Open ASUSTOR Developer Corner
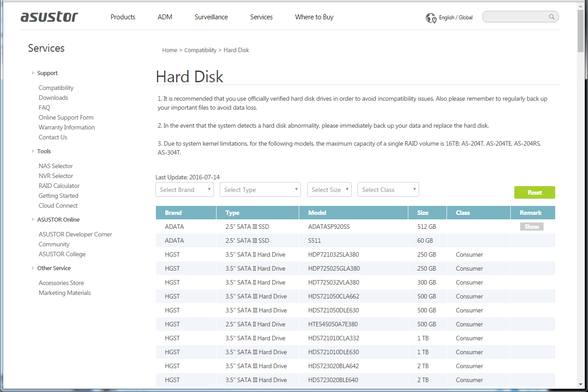This screenshot has width=588, height=392. point(75,235)
